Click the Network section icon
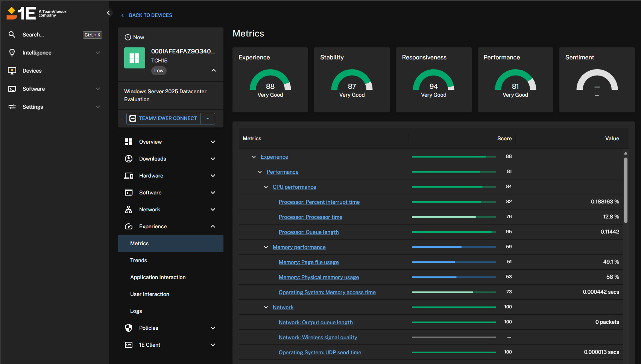This screenshot has width=641, height=364. click(129, 209)
